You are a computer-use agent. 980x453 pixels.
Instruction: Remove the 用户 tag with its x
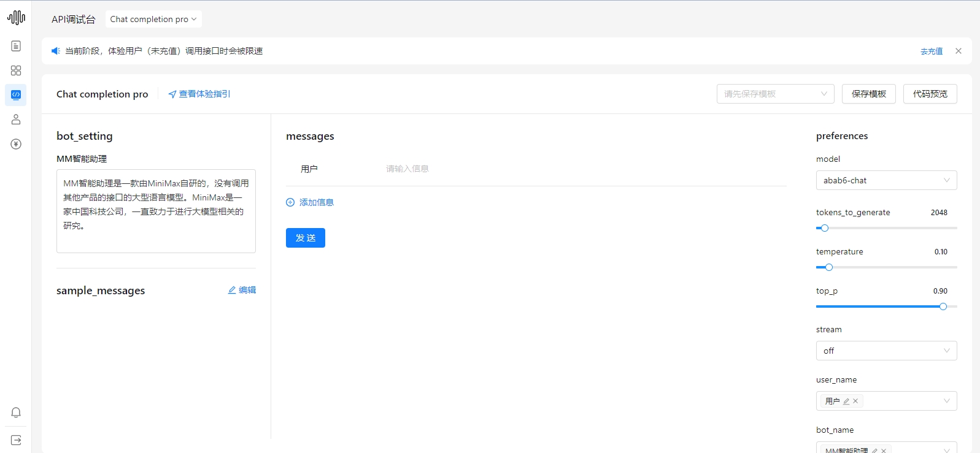pos(855,401)
